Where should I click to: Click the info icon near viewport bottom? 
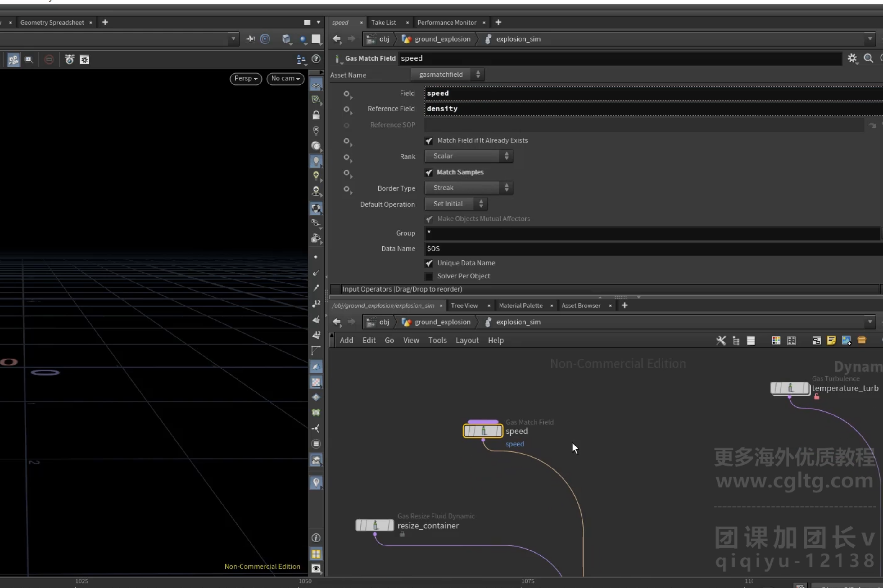point(316,537)
